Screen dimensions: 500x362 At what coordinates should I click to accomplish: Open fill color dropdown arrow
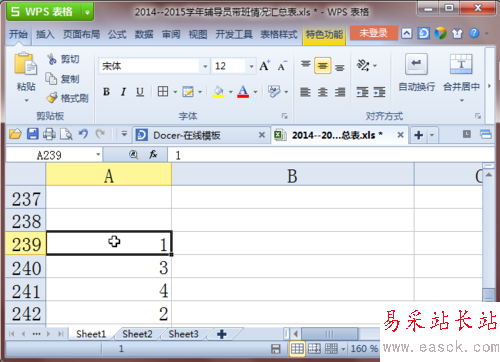coord(230,92)
